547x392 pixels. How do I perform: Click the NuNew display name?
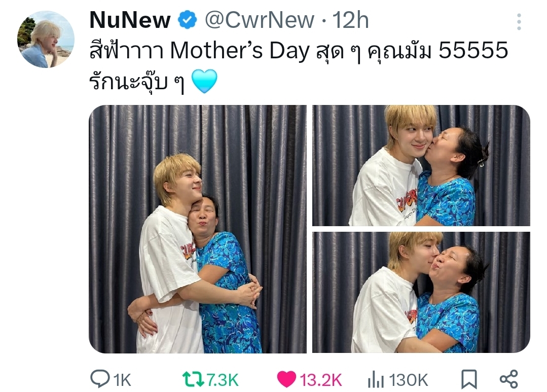[x=130, y=20]
